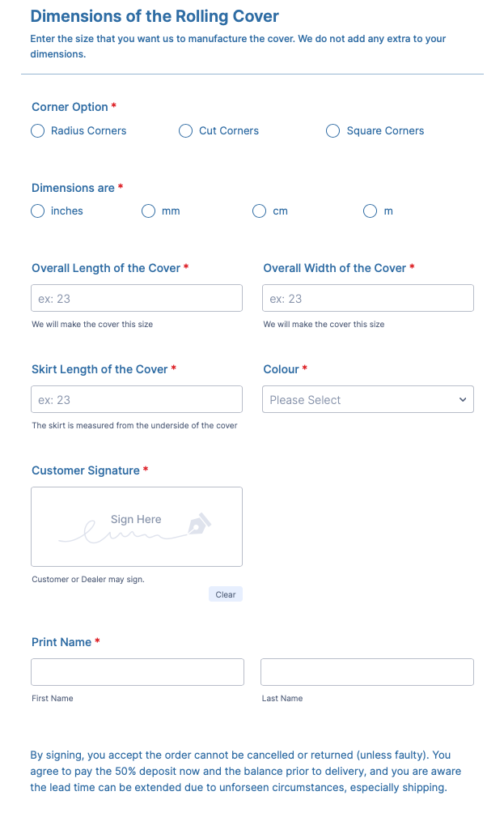Image resolution: width=504 pixels, height=817 pixels.
Task: Choose the Cut Corners radio option
Action: (x=186, y=131)
